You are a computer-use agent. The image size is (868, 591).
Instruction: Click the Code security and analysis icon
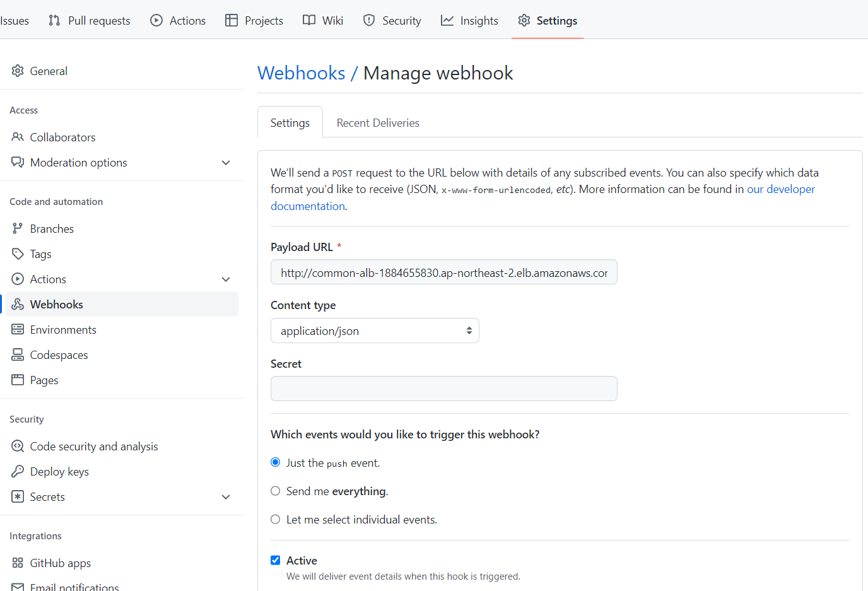(x=18, y=446)
